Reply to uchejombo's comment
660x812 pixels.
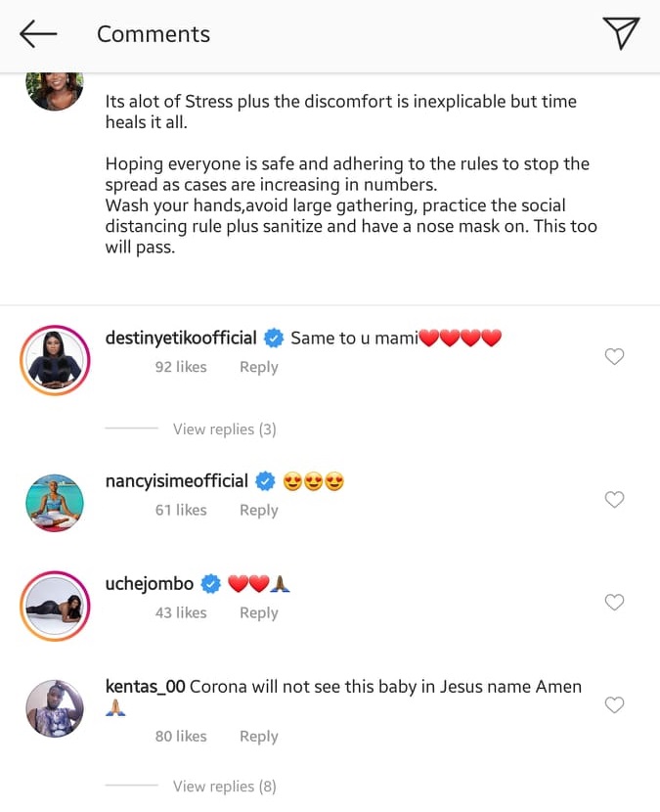click(x=258, y=612)
